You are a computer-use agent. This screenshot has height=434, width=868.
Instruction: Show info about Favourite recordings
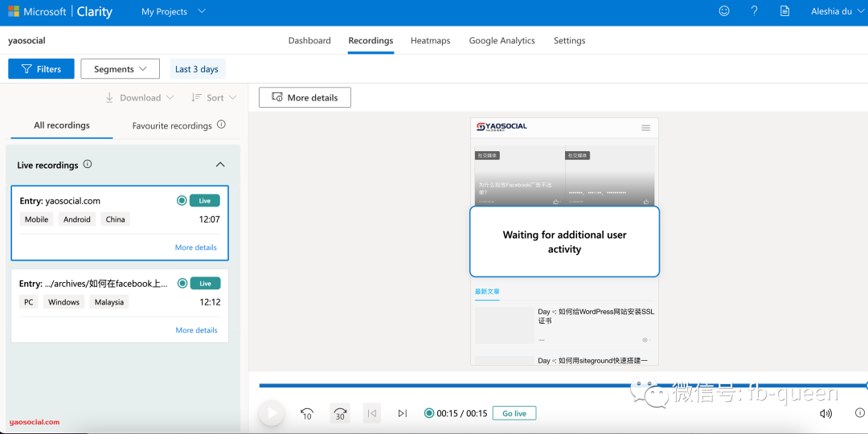[222, 125]
